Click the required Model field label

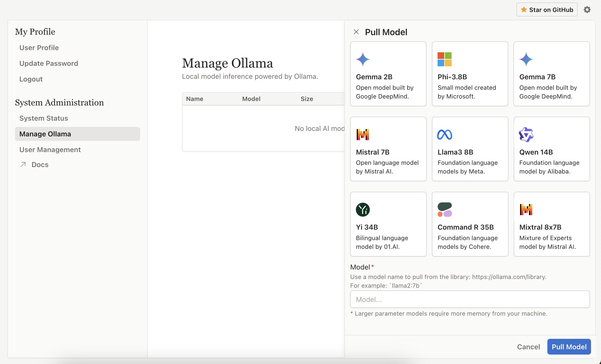(362, 267)
